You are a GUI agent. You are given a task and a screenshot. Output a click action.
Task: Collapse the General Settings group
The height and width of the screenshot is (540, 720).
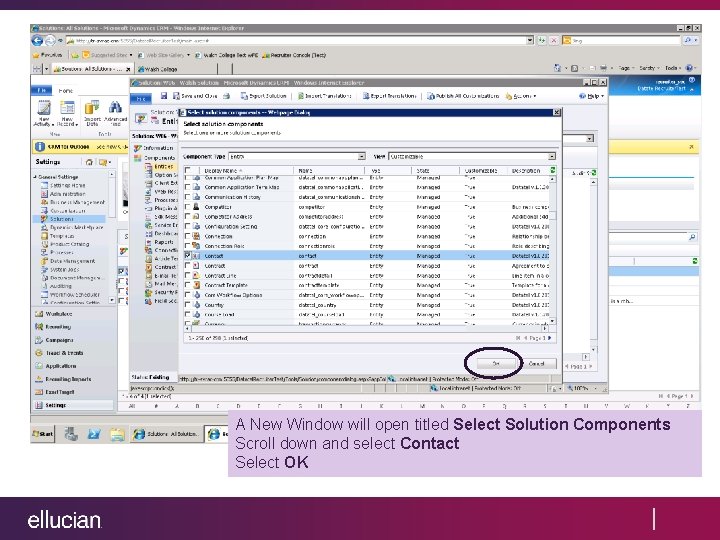click(x=35, y=177)
